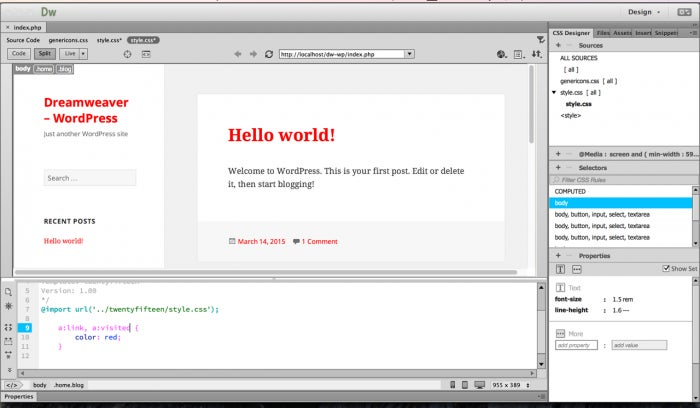Go back using the left arrow
This screenshot has width=700, height=408.
238,54
